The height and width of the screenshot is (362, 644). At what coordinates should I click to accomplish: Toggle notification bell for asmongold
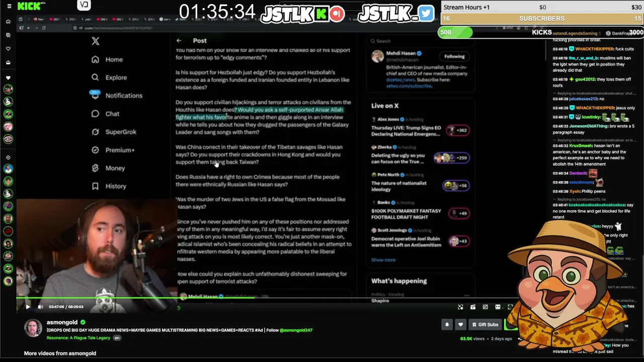[447, 325]
